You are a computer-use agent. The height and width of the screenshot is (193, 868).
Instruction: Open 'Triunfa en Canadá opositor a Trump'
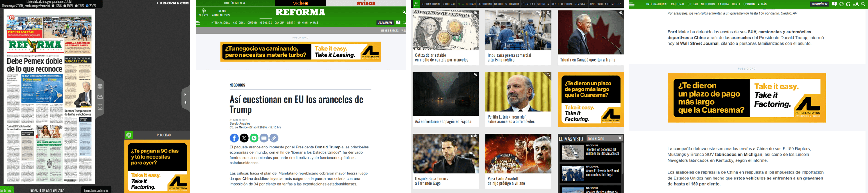[588, 60]
